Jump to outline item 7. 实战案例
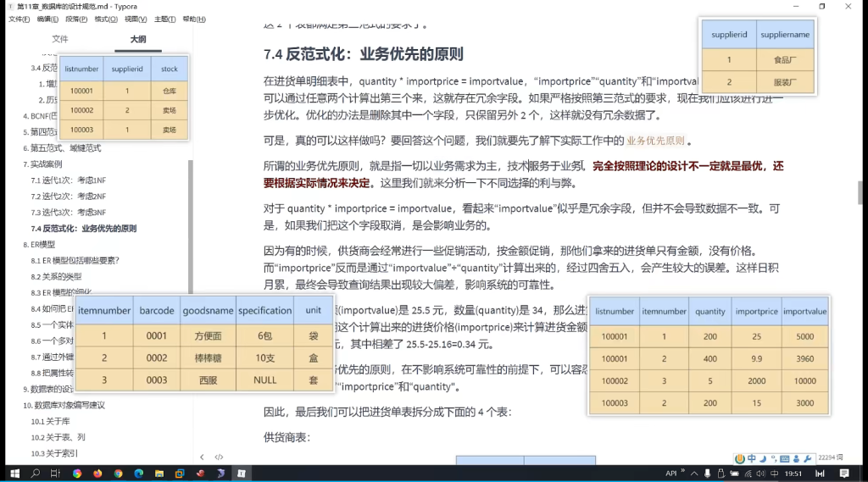868x482 pixels. coord(42,164)
